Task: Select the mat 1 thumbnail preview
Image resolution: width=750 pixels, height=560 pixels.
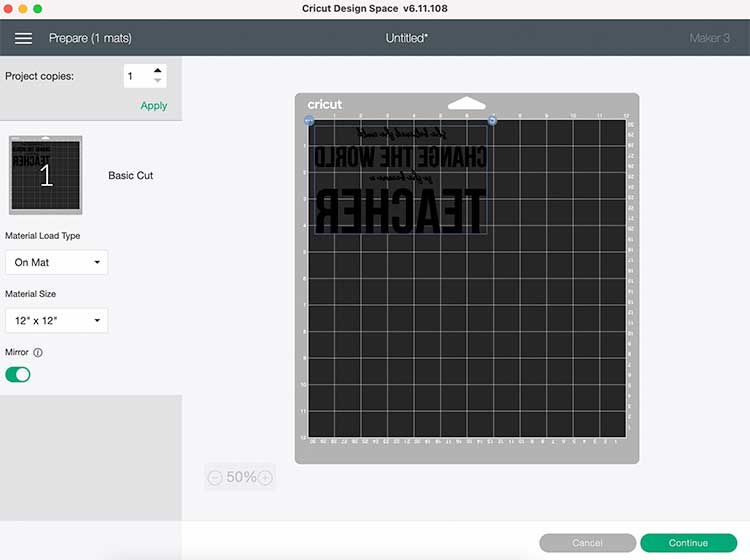Action: (46, 175)
